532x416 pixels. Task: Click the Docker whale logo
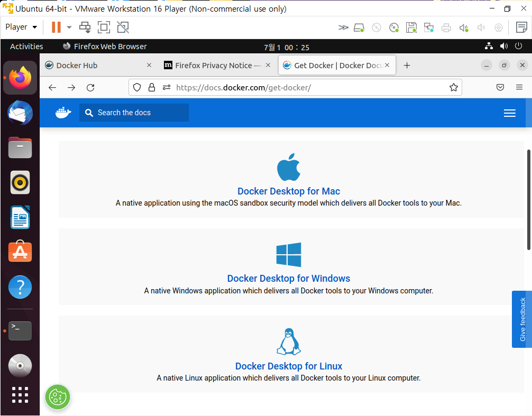point(63,113)
